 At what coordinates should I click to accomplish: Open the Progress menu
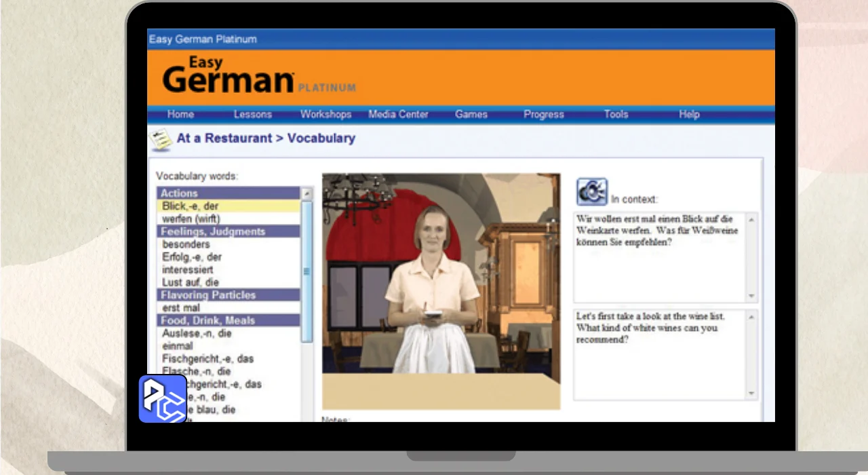tap(544, 115)
